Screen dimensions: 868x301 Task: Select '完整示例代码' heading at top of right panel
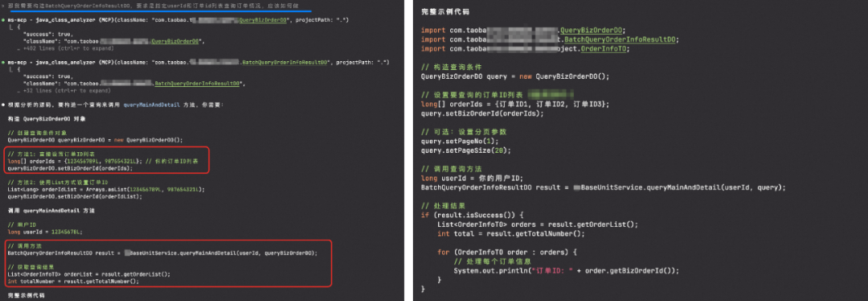point(445,11)
